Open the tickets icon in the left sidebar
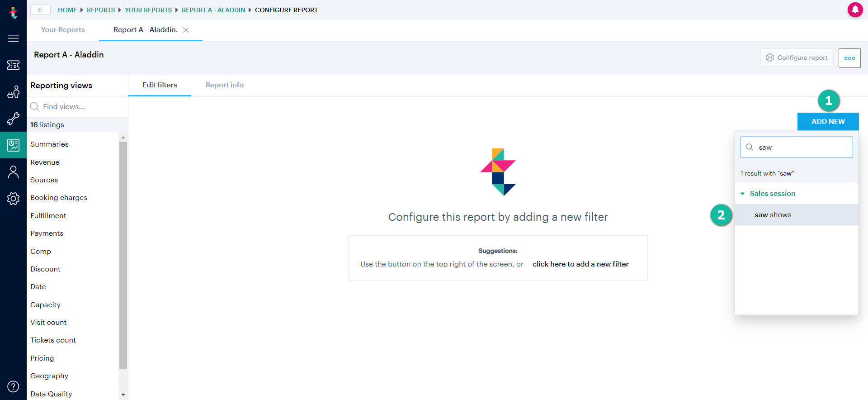The width and height of the screenshot is (868, 400). pyautogui.click(x=13, y=65)
